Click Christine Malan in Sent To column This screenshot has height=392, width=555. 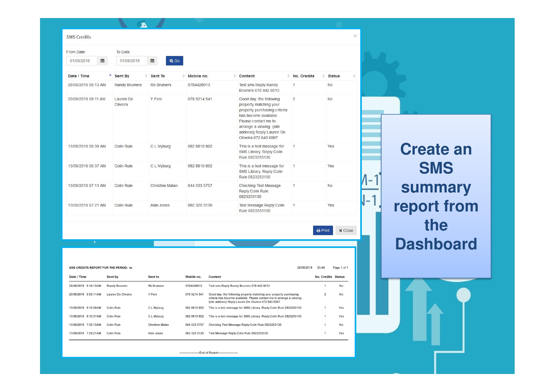164,185
